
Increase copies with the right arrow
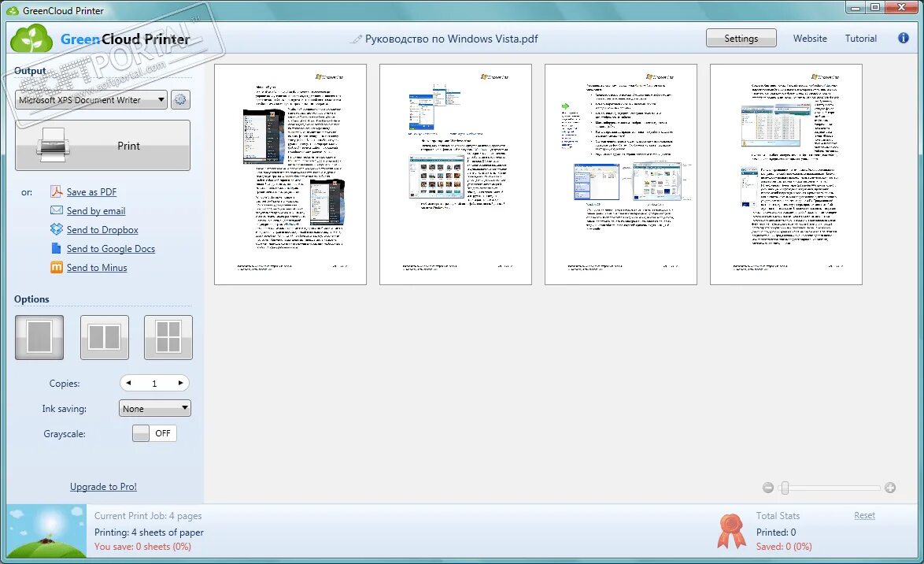tap(180, 383)
